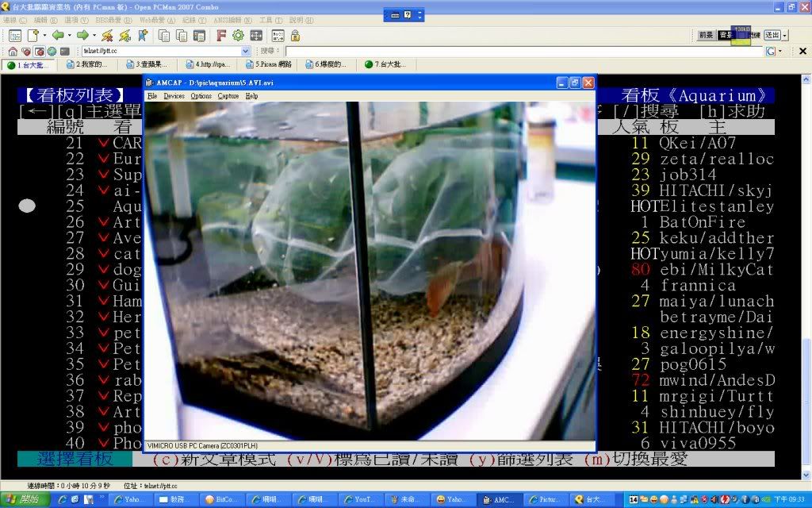This screenshot has height=508, width=812.
Task: Open the Devices menu in AMCAP
Action: click(x=174, y=96)
